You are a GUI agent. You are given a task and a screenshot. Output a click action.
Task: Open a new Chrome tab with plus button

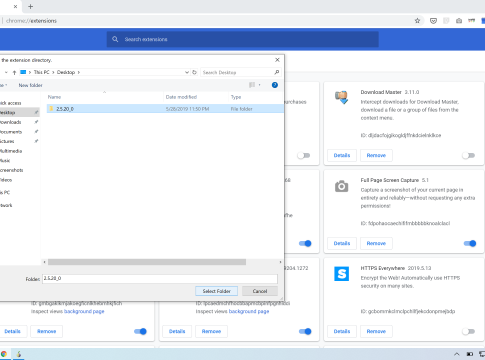30,6
